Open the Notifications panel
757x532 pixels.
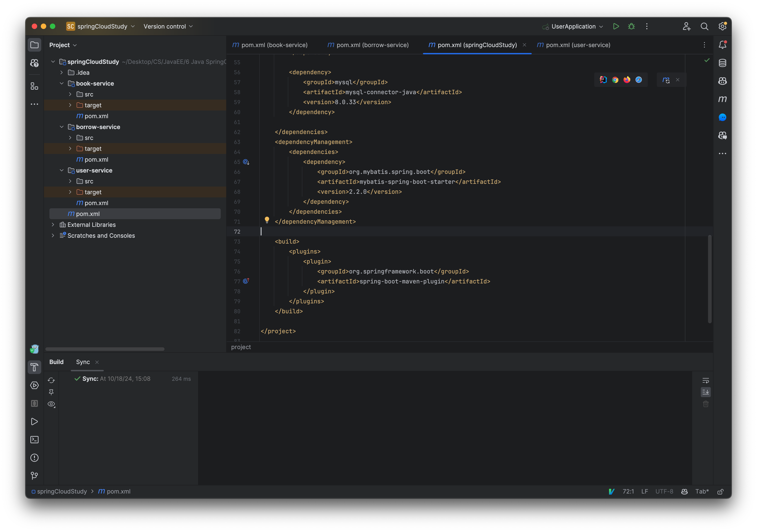pos(722,44)
